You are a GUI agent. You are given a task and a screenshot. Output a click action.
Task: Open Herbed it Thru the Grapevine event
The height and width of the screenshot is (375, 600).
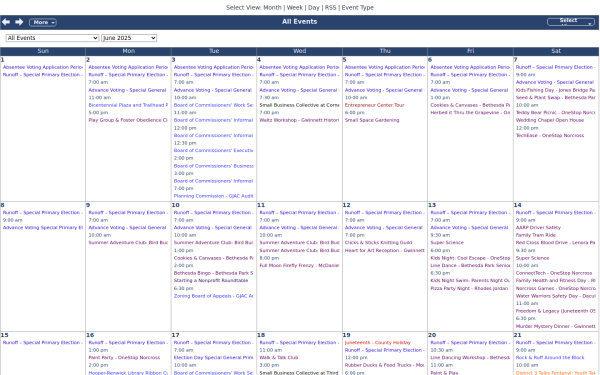click(x=470, y=112)
